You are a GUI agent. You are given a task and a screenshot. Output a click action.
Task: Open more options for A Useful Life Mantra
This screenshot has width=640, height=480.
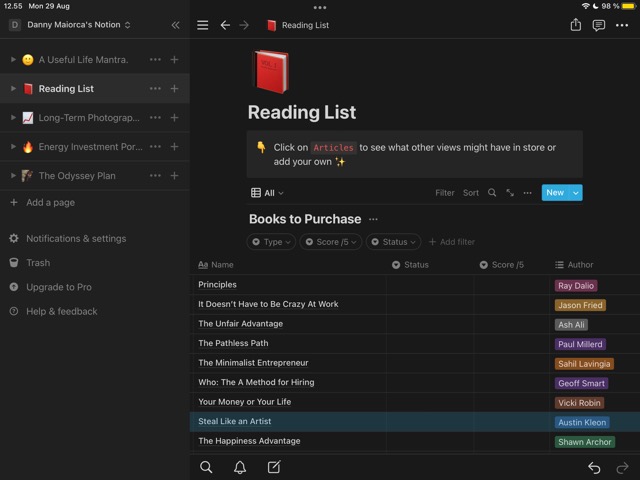155,60
